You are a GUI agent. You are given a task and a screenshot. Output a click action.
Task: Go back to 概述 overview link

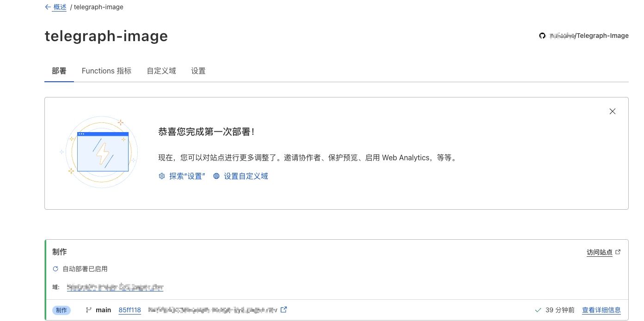click(60, 7)
